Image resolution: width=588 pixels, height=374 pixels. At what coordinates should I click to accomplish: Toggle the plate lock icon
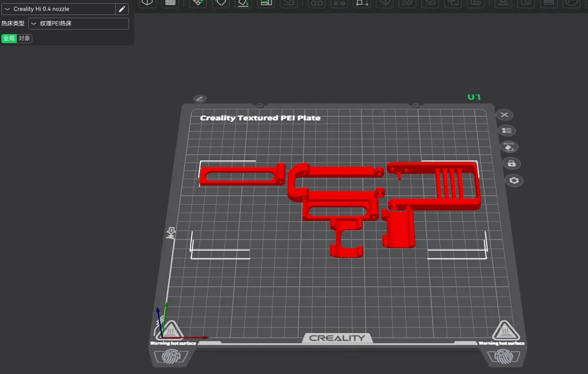click(x=512, y=164)
